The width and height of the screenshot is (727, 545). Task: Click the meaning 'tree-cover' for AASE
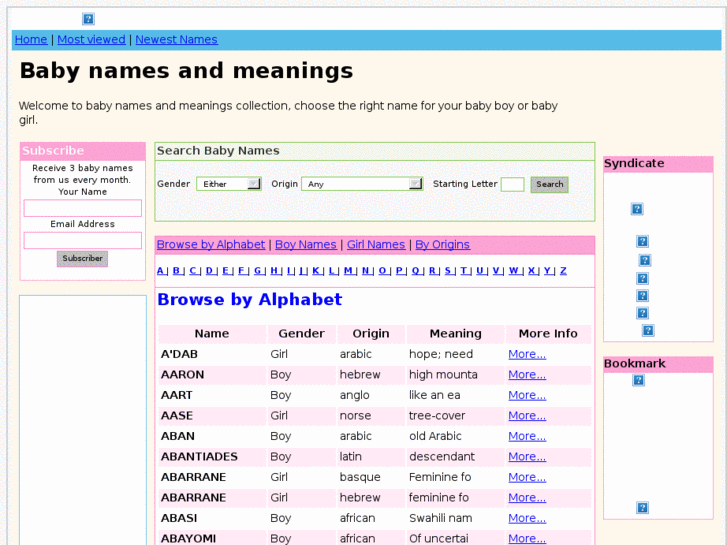tap(437, 415)
